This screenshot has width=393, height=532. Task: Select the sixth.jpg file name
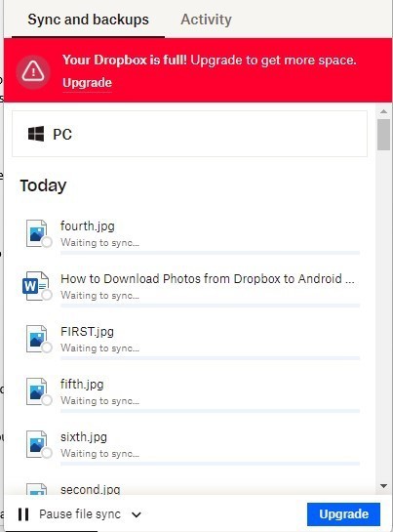coord(84,437)
